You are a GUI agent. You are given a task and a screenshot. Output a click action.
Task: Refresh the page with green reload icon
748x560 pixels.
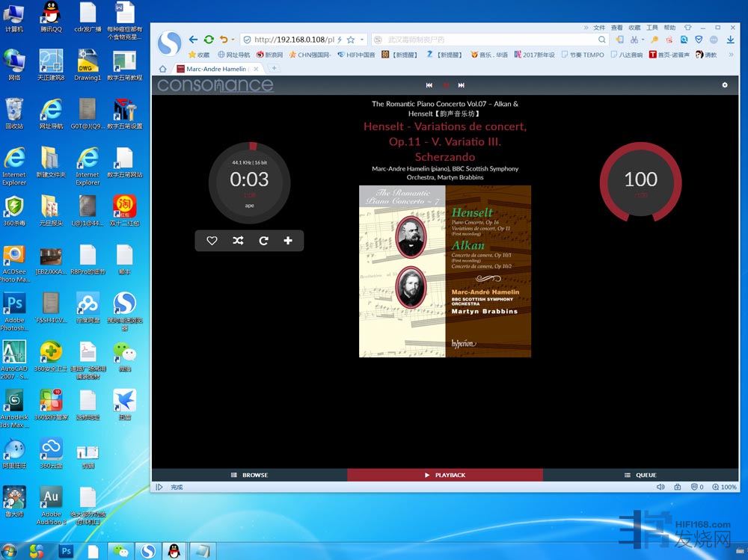[x=209, y=40]
